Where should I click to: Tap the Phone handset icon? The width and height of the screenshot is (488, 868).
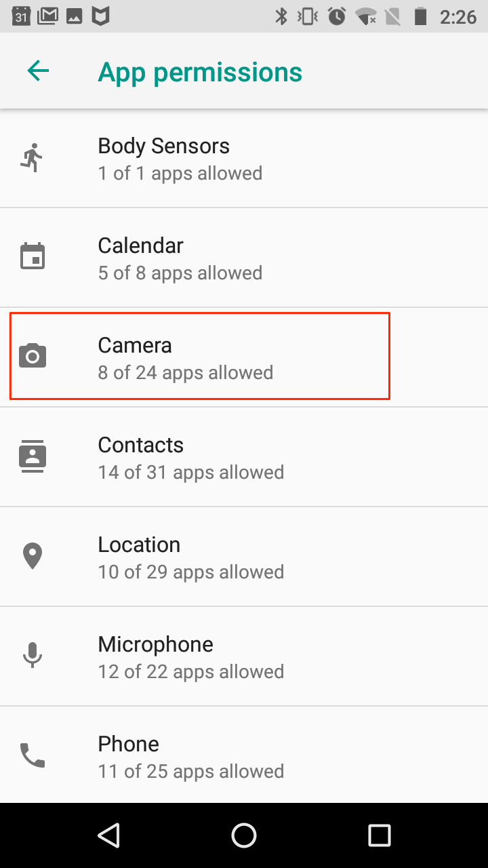click(33, 755)
